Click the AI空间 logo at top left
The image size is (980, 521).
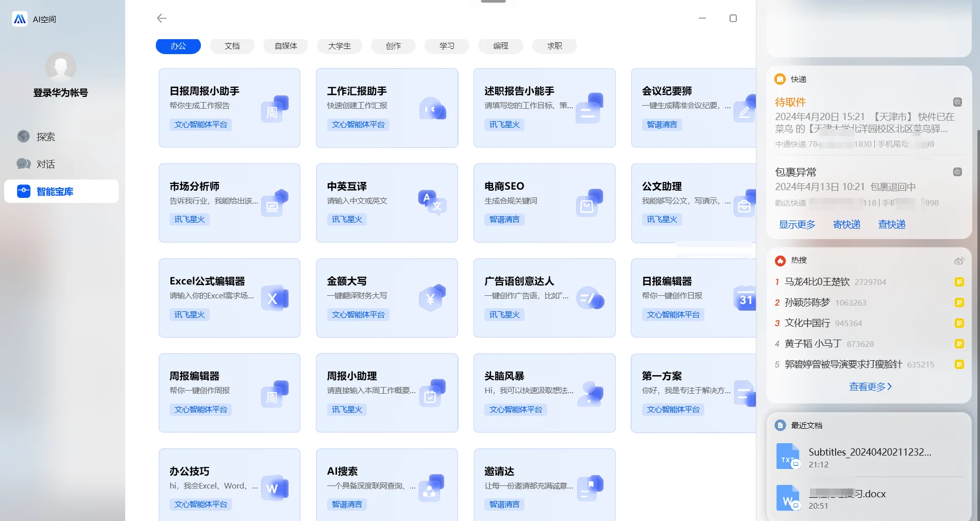pos(20,19)
